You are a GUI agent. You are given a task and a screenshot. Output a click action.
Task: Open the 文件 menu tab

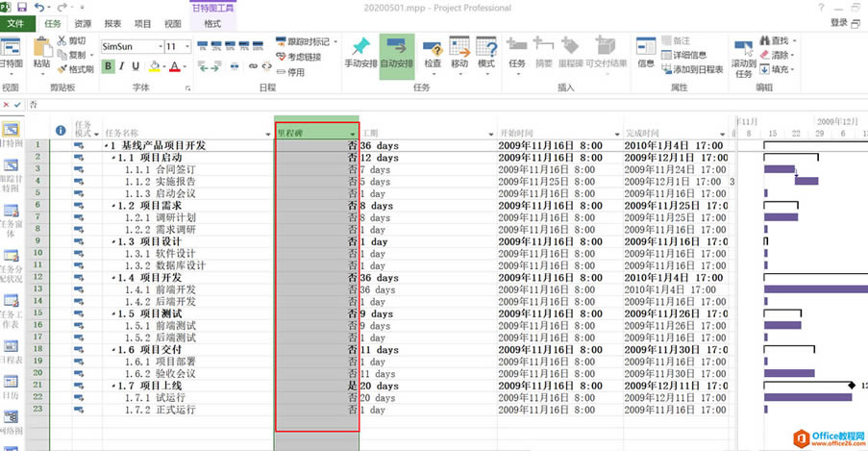(x=17, y=23)
